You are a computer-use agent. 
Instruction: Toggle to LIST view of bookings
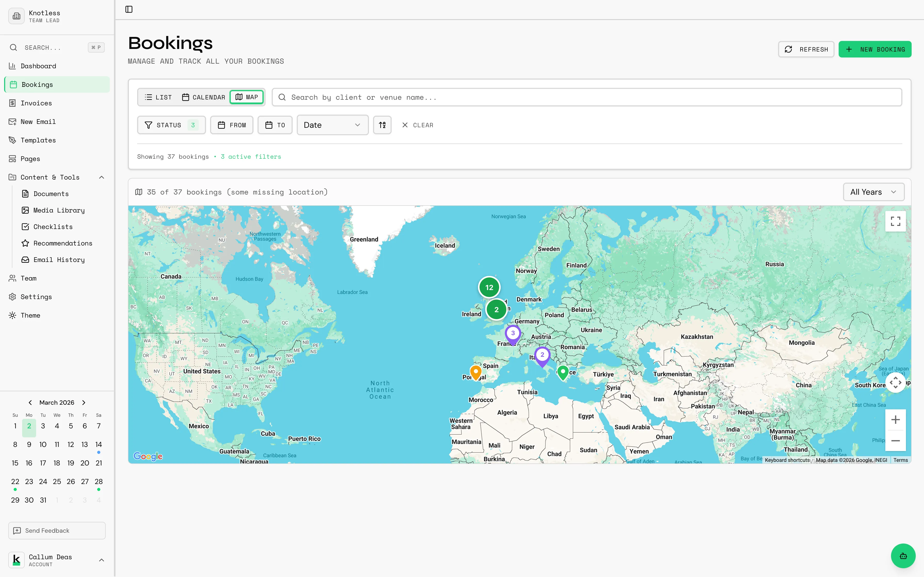(158, 97)
